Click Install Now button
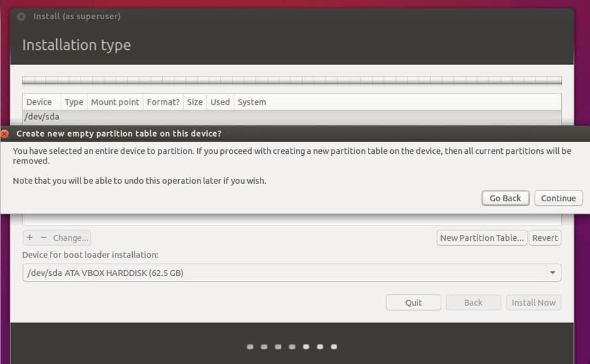590x364 pixels. pos(534,303)
